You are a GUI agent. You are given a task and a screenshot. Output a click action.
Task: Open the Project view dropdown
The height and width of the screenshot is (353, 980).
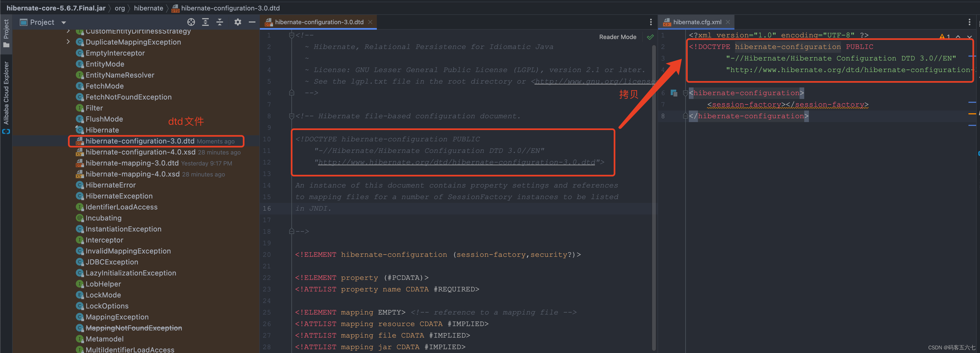pyautogui.click(x=63, y=23)
